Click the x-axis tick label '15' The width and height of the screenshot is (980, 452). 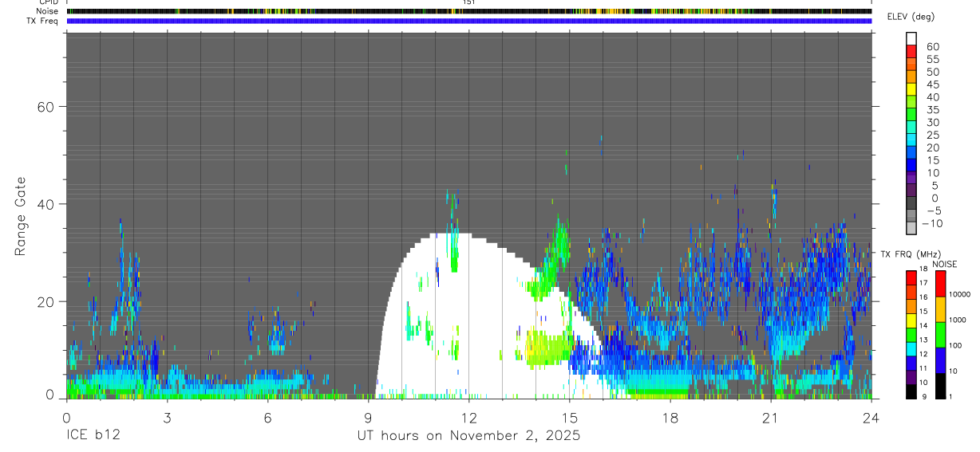pos(569,419)
